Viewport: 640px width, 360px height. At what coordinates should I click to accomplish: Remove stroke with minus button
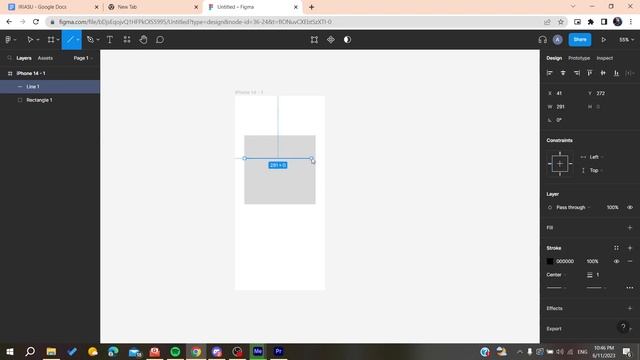[630, 261]
